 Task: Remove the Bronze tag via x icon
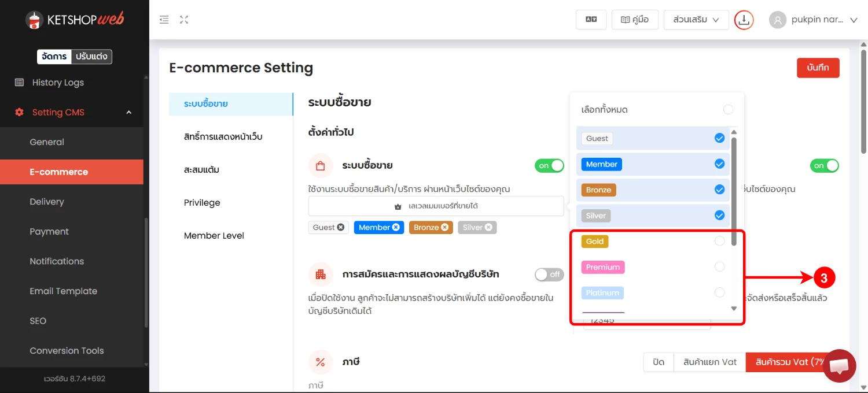(x=444, y=227)
